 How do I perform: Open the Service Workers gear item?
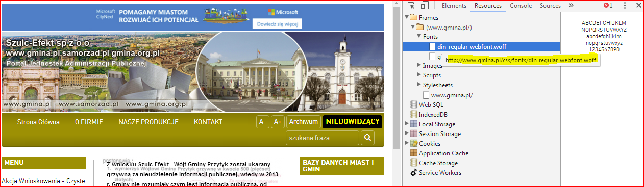pos(414,173)
